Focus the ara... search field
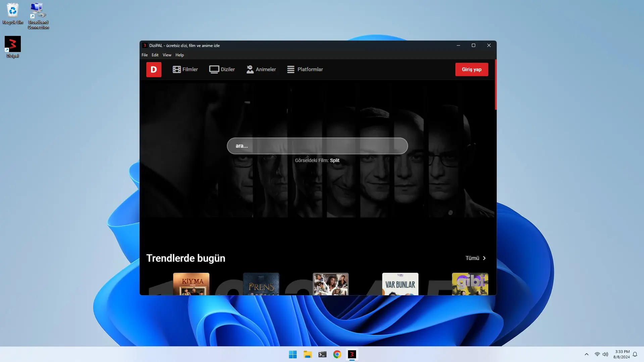 pos(317,146)
